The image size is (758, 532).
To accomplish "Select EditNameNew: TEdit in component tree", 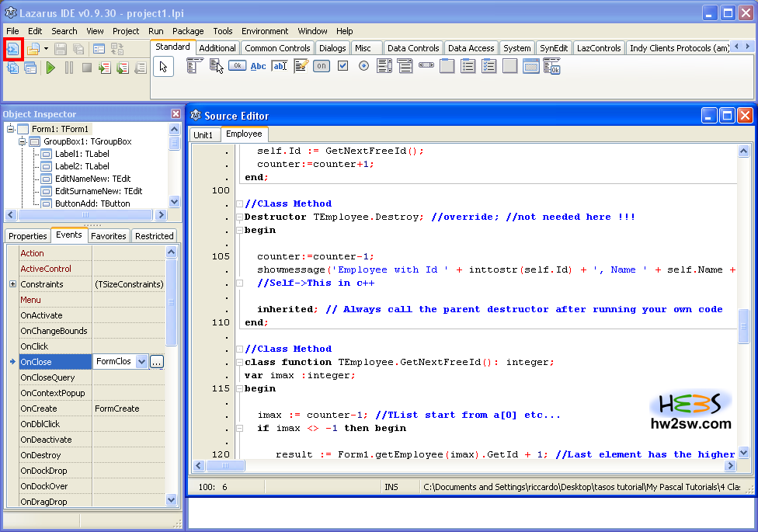I will [92, 179].
